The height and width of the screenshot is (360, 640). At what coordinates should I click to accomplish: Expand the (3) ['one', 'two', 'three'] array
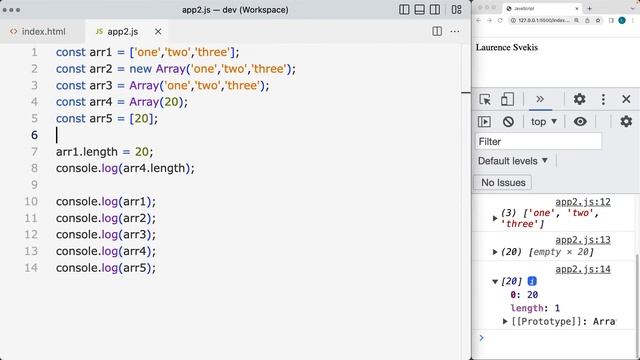[495, 218]
